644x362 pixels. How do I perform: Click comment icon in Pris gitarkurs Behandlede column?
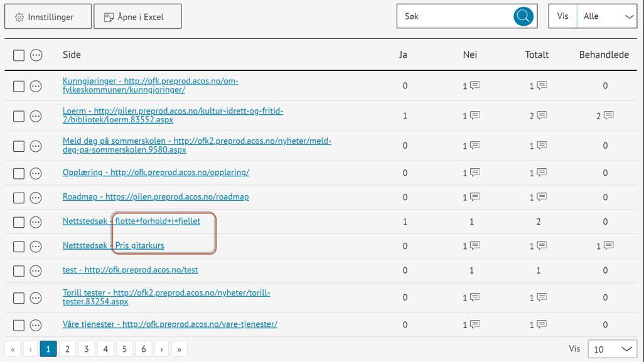coord(609,246)
